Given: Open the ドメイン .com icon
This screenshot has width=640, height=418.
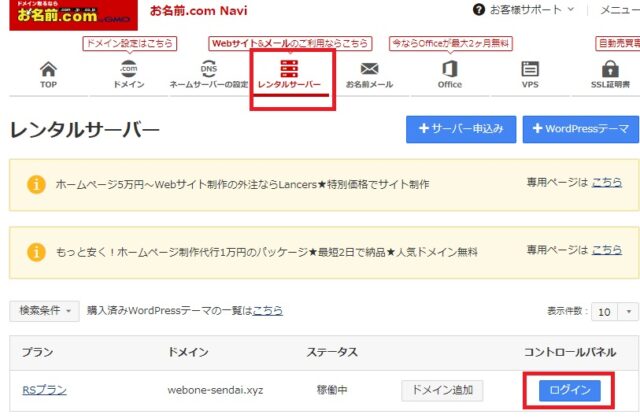Looking at the screenshot, I should [129, 69].
